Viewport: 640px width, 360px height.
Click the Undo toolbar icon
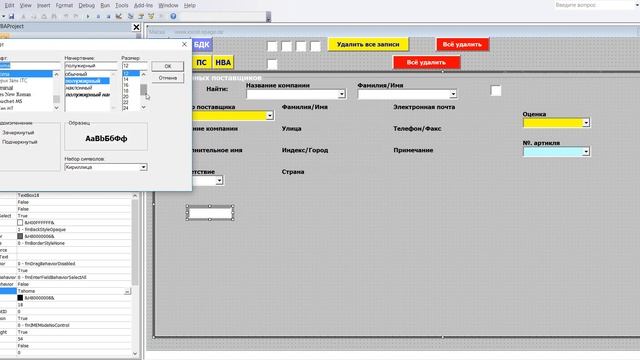tap(66, 16)
